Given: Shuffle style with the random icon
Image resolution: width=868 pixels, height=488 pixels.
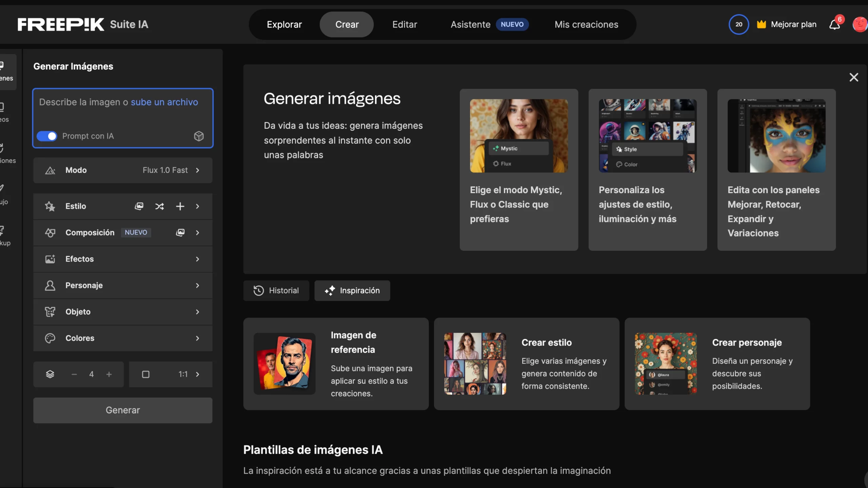Looking at the screenshot, I should (159, 206).
